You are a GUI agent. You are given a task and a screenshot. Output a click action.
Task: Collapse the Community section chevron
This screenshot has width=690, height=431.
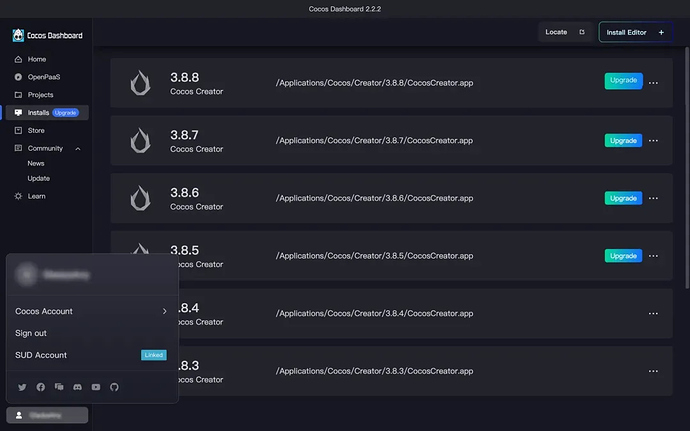pyautogui.click(x=78, y=149)
